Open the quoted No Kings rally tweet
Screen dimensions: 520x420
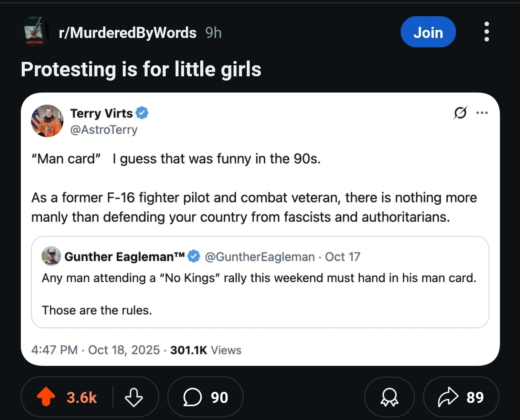coord(259,294)
